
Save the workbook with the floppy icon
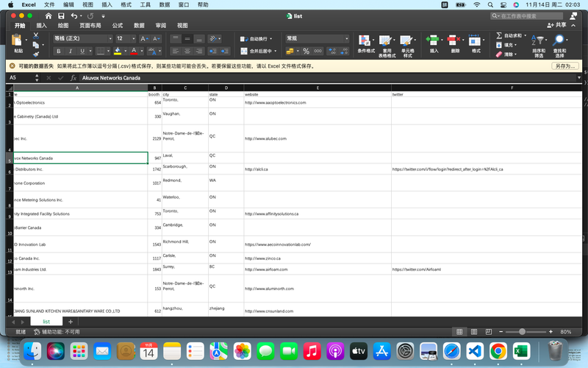click(61, 15)
